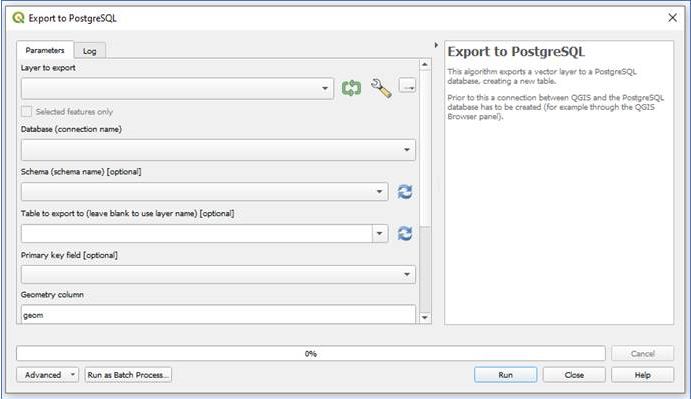
Task: Click the 0% progress bar
Action: point(311,354)
